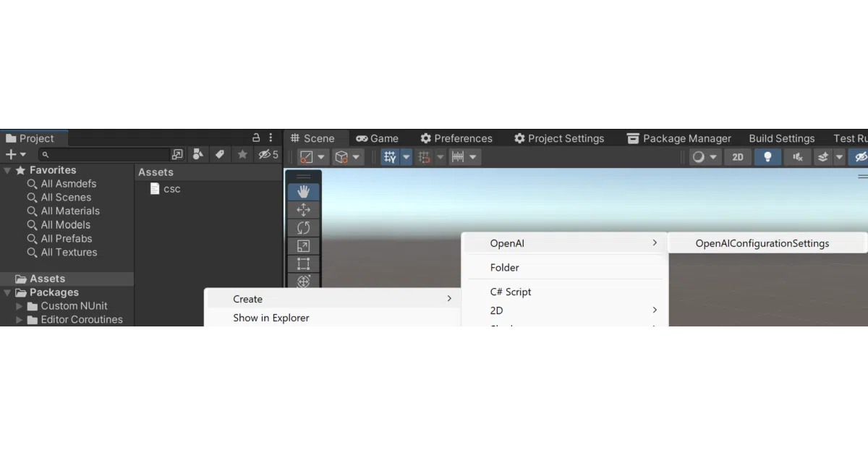
Task: Select the Rotate tool
Action: tap(303, 228)
